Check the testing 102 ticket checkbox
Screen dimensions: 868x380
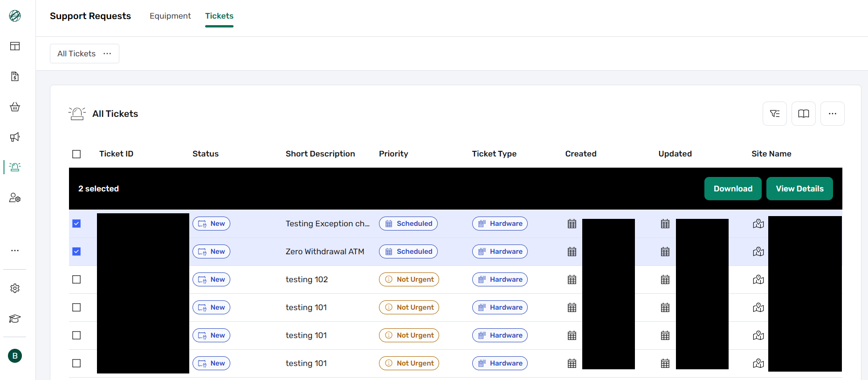pyautogui.click(x=76, y=279)
